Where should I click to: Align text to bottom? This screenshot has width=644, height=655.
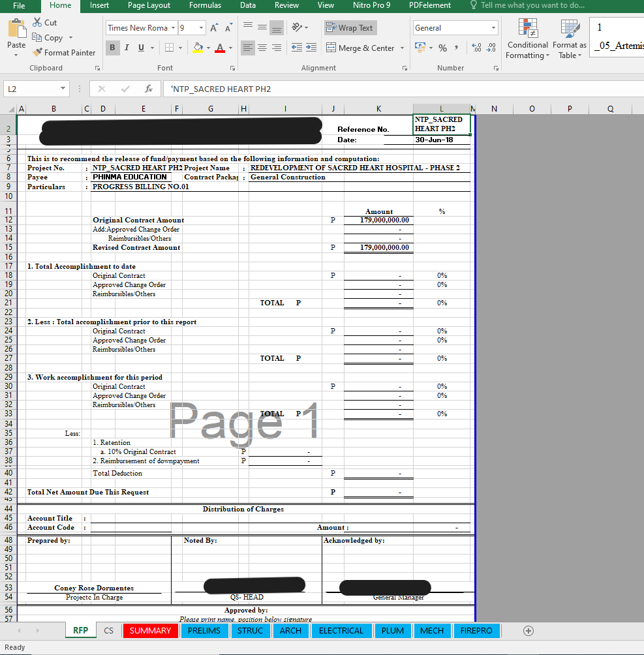click(276, 27)
